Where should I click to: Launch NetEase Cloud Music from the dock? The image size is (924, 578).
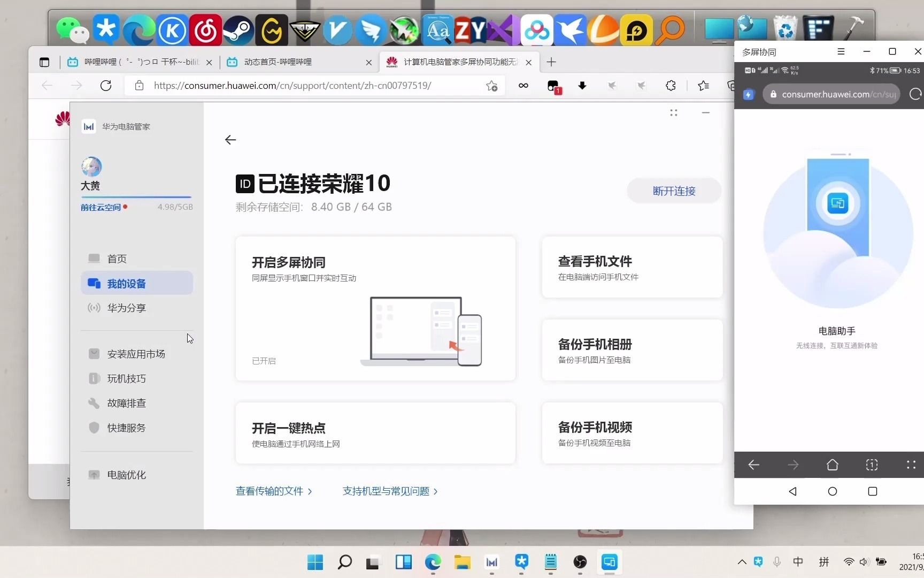click(205, 29)
